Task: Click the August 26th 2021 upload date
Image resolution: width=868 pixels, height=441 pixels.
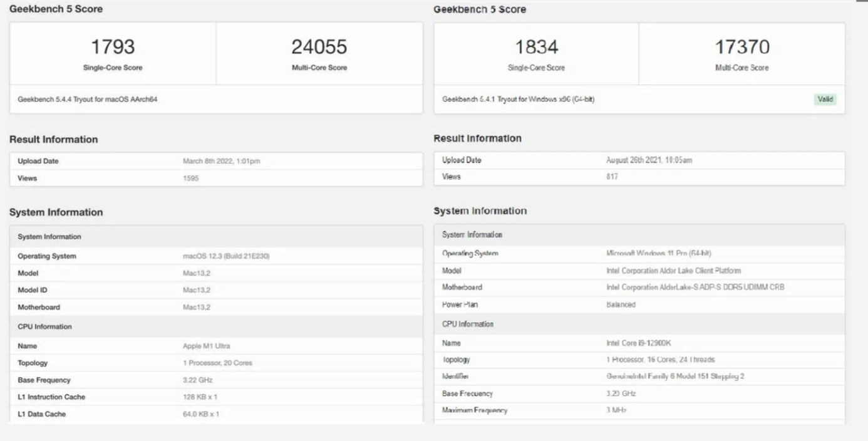Action: (649, 160)
